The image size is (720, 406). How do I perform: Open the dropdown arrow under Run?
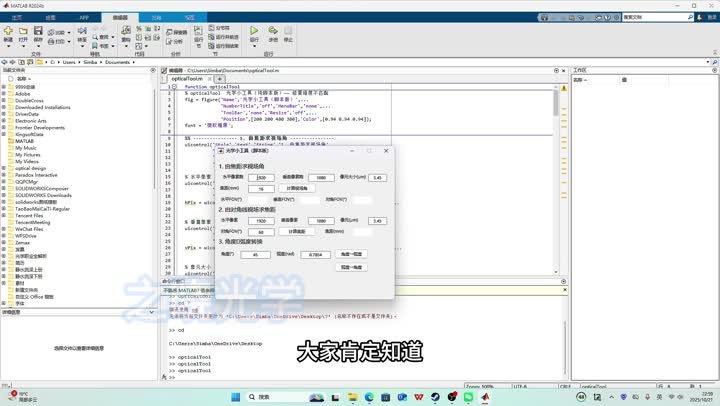pyautogui.click(x=254, y=46)
